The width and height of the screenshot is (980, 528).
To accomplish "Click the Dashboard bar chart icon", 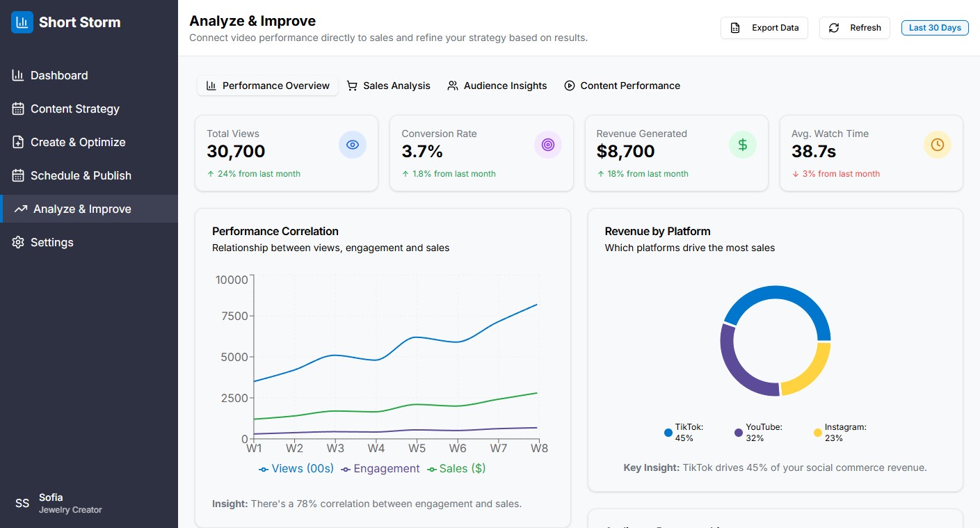I will (18, 75).
